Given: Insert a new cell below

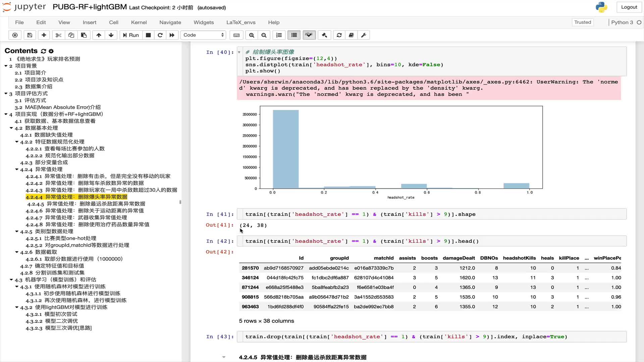Looking at the screenshot, I should 44,35.
